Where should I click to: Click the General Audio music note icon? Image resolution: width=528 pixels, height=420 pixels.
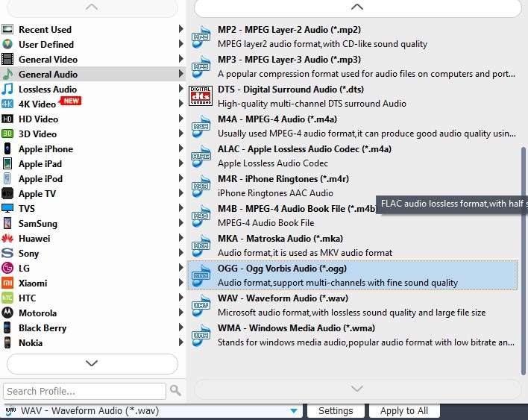click(7, 74)
